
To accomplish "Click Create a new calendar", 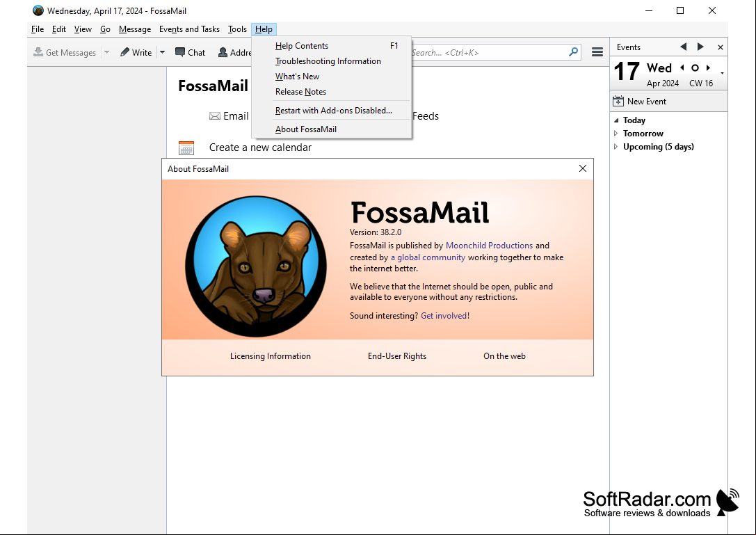I will (260, 147).
